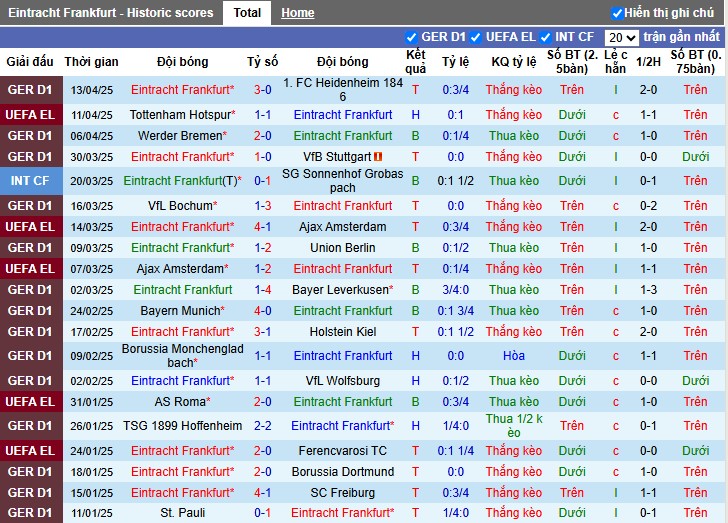Toggle the Hiển thị ghi chú checkbox
Viewport: 728px width, 523px height.
[617, 13]
